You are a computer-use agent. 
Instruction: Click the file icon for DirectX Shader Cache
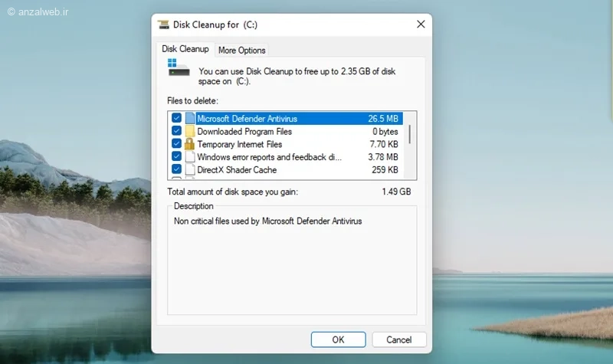(190, 169)
